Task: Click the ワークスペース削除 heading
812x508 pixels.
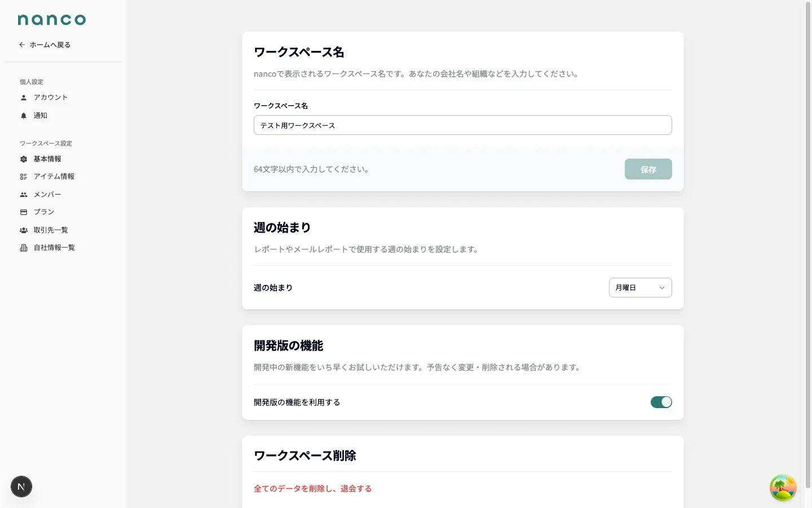Action: point(304,456)
